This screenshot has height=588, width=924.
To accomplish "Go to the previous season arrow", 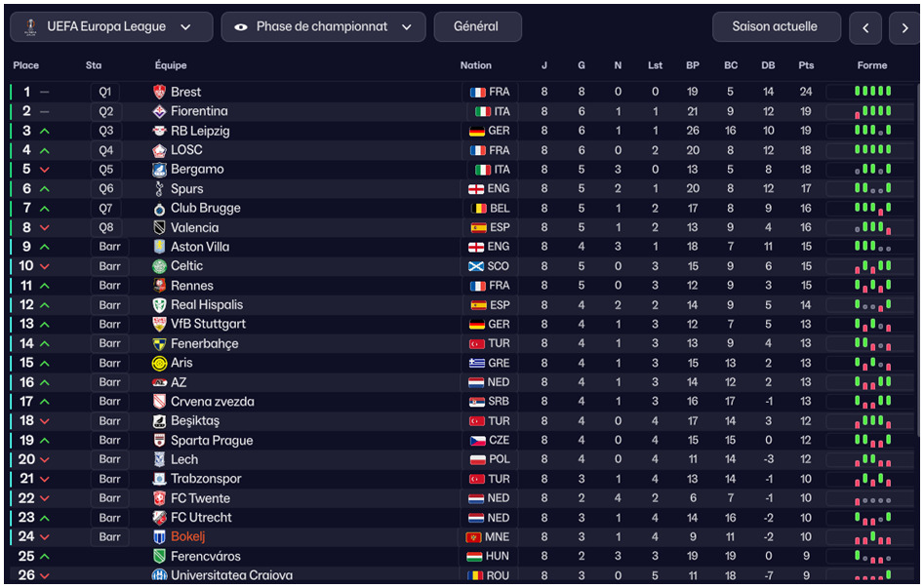I will [865, 28].
